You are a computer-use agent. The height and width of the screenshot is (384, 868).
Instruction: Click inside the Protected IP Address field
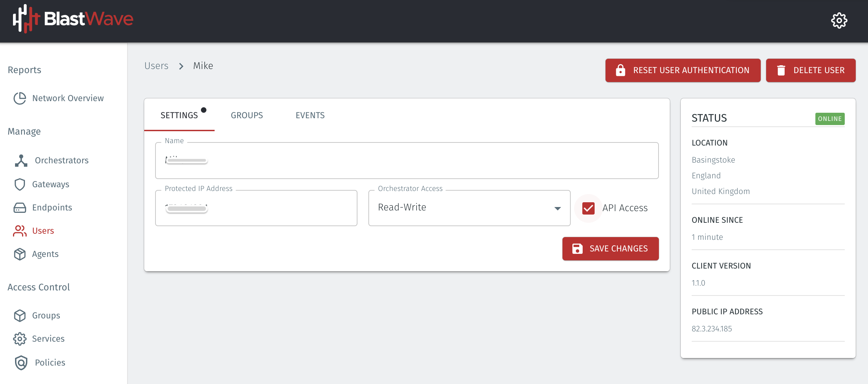256,208
